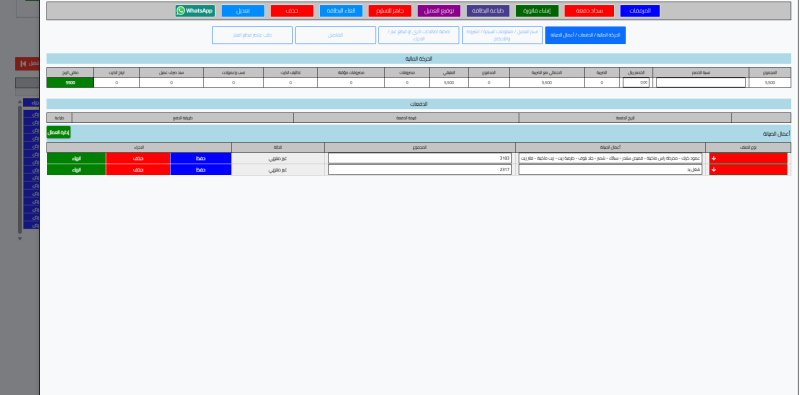The height and width of the screenshot is (395, 800).
Task: Click the green انهاء button for row 2317
Action: [77, 169]
